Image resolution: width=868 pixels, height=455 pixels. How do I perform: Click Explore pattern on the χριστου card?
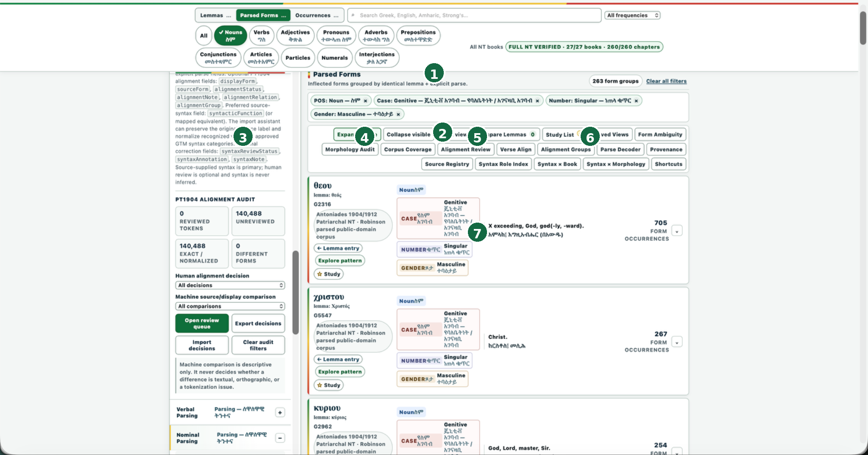click(340, 372)
